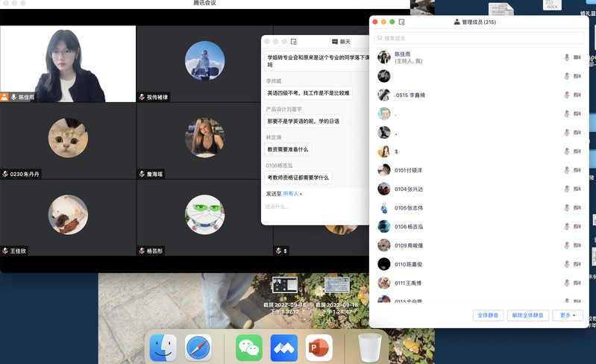Open PowerPoint from the Dock
The image size is (596, 364).
coord(319,348)
